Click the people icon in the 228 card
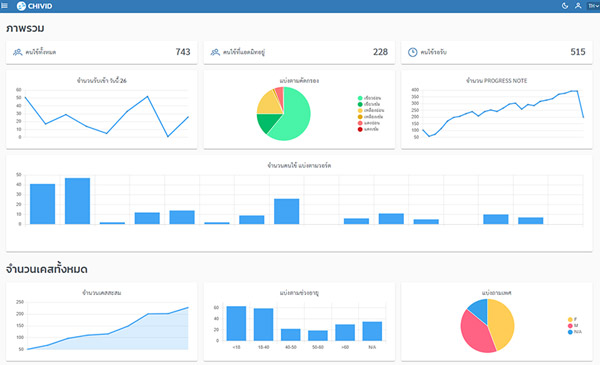 [215, 52]
